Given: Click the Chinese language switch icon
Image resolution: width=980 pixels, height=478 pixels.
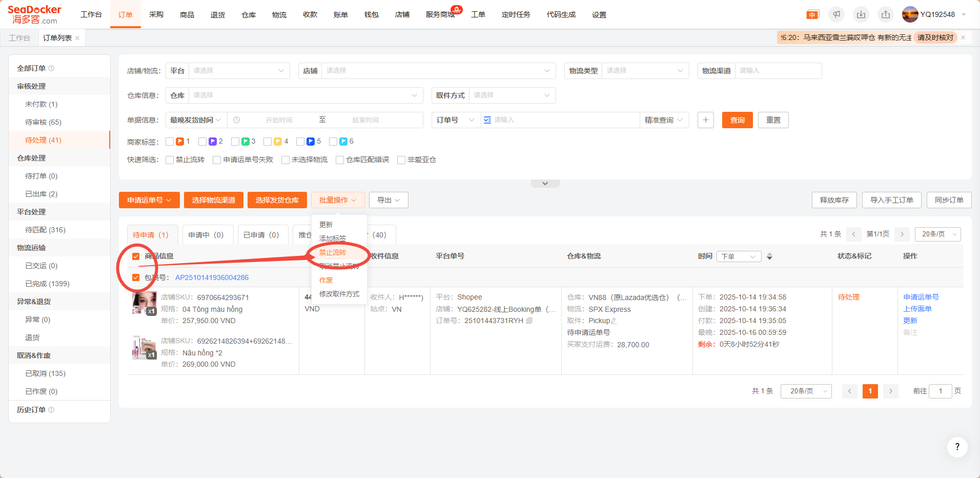Looking at the screenshot, I should coord(812,15).
